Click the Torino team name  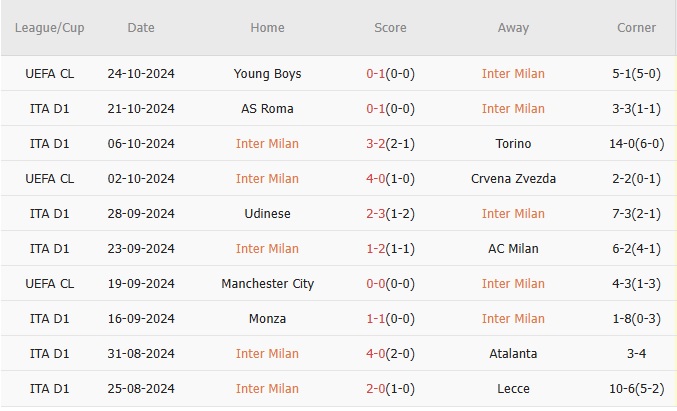513,144
